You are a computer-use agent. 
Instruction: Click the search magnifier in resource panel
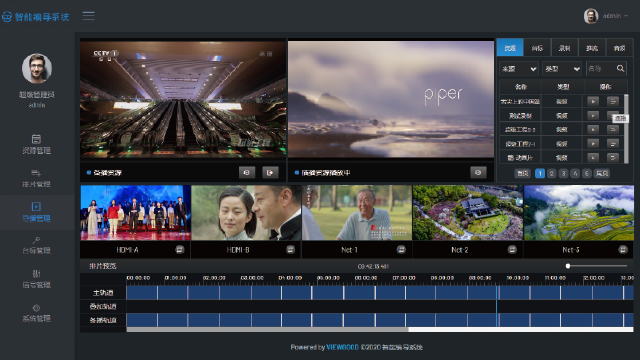point(620,69)
